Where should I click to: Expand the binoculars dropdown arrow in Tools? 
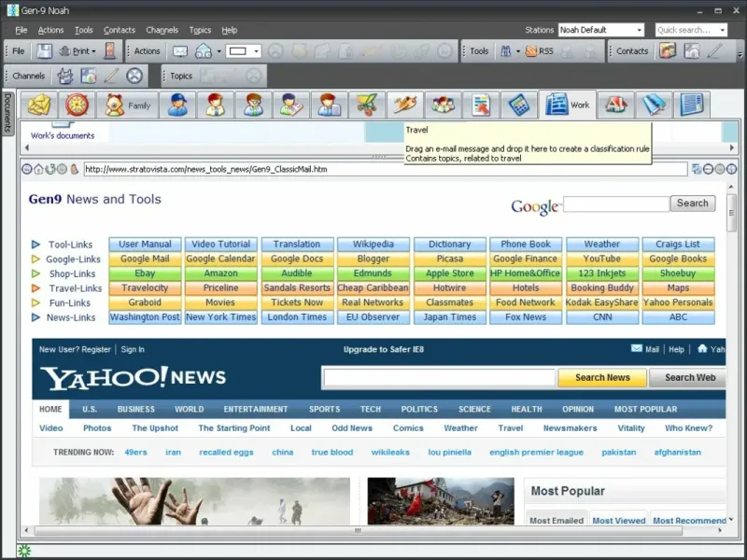(518, 51)
